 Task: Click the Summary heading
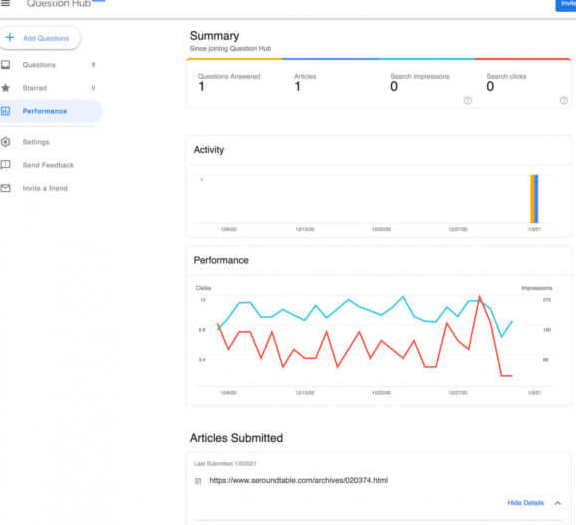coord(215,36)
